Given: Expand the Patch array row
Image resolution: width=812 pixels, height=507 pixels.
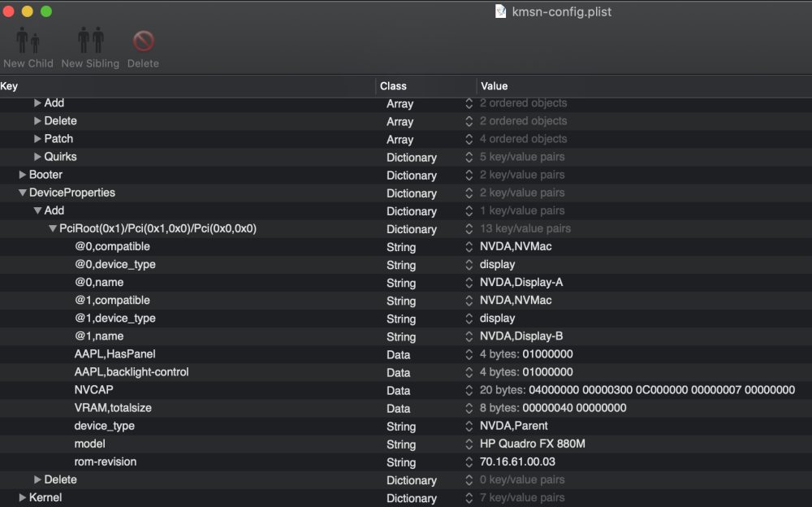Looking at the screenshot, I should [x=37, y=138].
